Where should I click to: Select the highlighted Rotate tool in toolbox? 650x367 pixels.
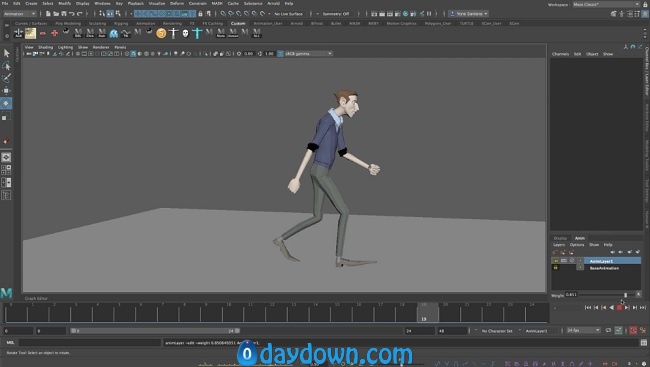(6, 103)
